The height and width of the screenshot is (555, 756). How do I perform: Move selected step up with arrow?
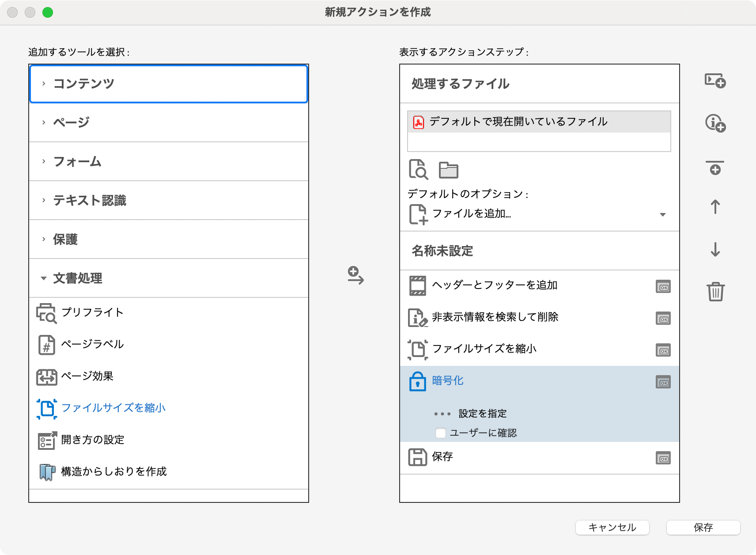[715, 207]
